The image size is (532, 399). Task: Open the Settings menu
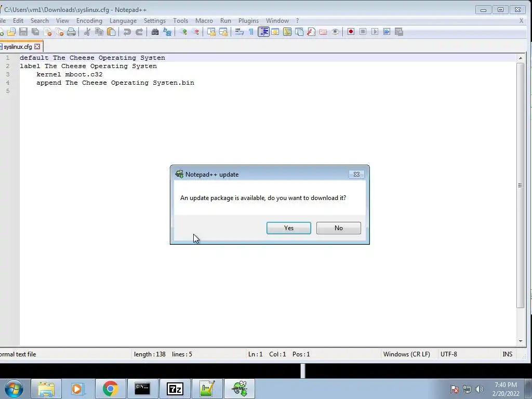point(155,21)
